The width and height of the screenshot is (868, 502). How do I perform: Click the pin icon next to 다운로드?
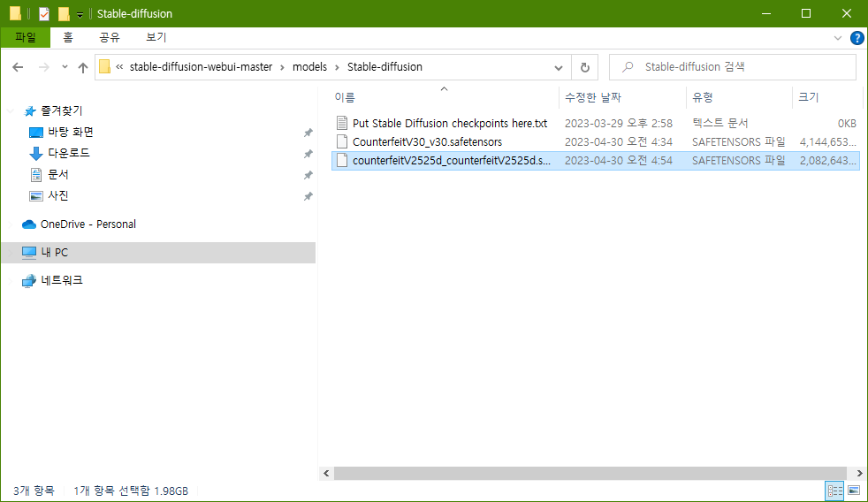308,154
